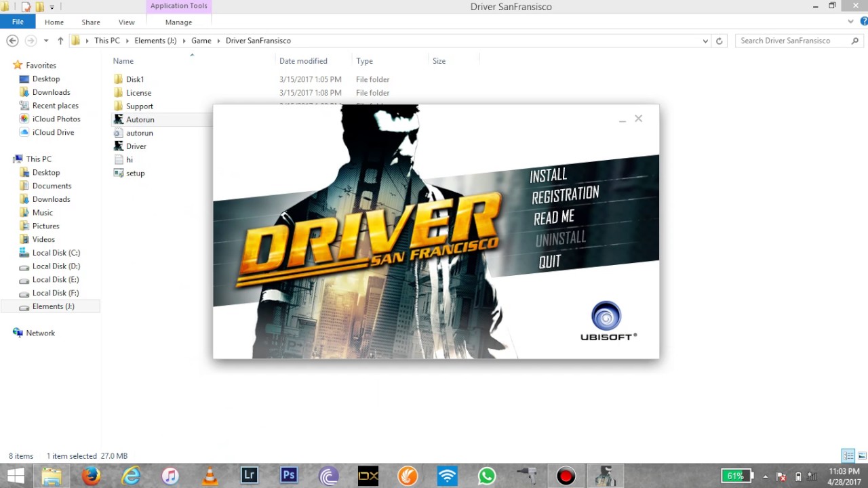Sort files by the Name column
868x488 pixels.
click(x=123, y=61)
